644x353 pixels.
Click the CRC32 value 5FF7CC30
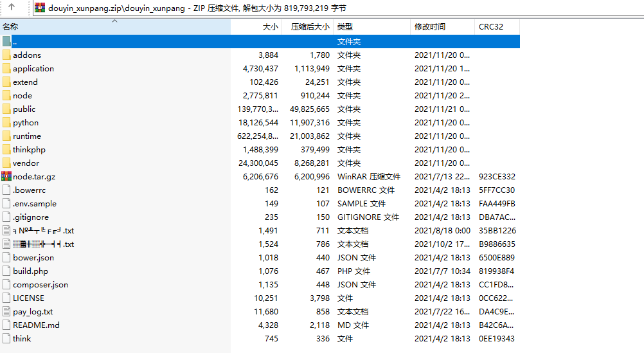pos(497,190)
